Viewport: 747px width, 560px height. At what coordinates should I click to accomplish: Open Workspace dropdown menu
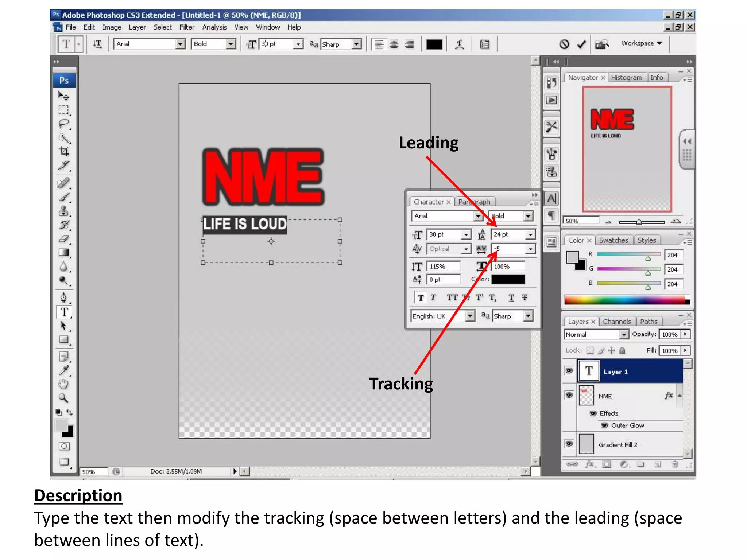[x=642, y=43]
